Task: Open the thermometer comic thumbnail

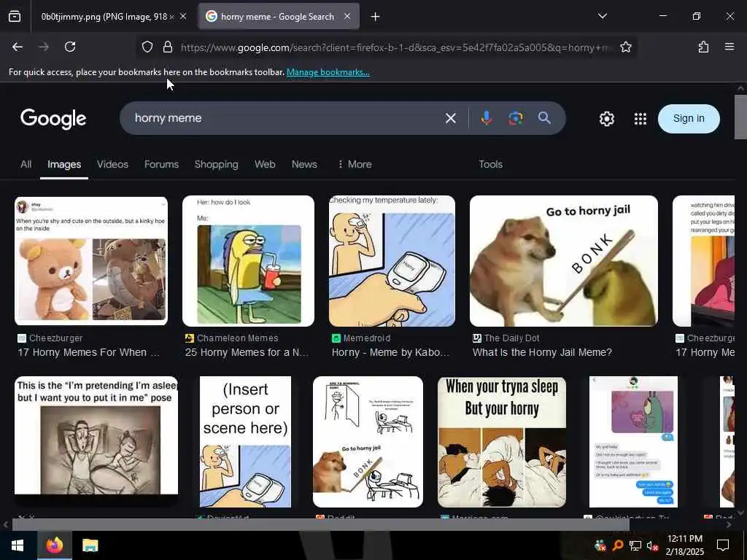Action: point(392,261)
